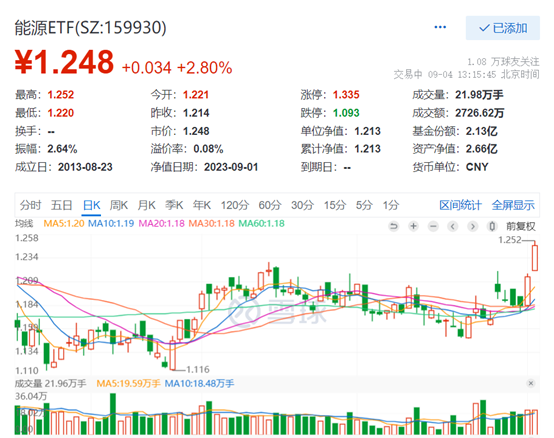
Task: Reset the chart with the undo arrow icon
Action: pos(393,226)
